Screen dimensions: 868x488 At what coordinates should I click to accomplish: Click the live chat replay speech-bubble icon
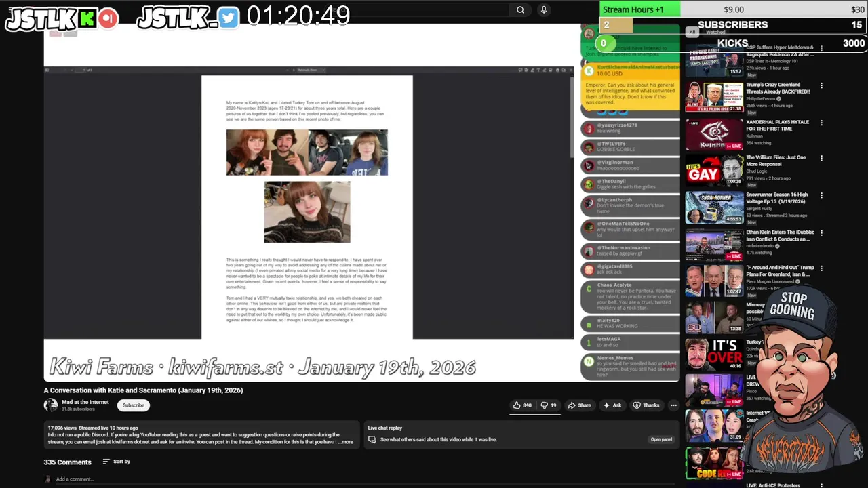click(x=372, y=439)
